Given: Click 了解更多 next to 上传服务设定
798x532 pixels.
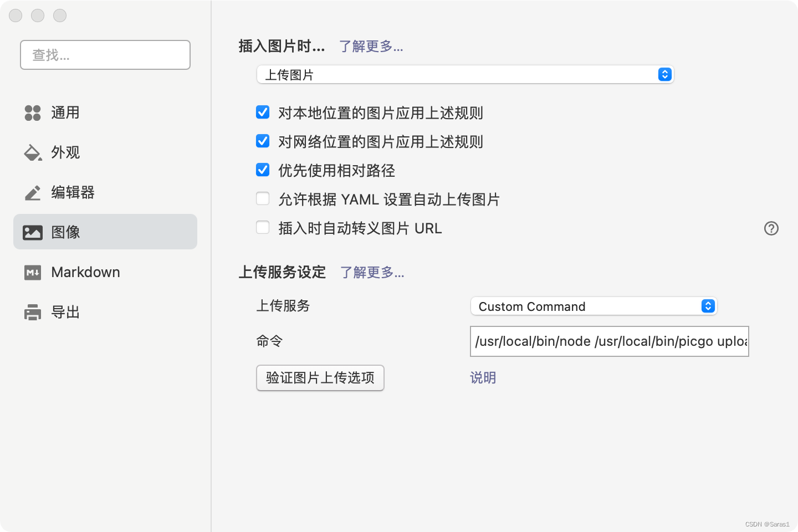Looking at the screenshot, I should (372, 272).
